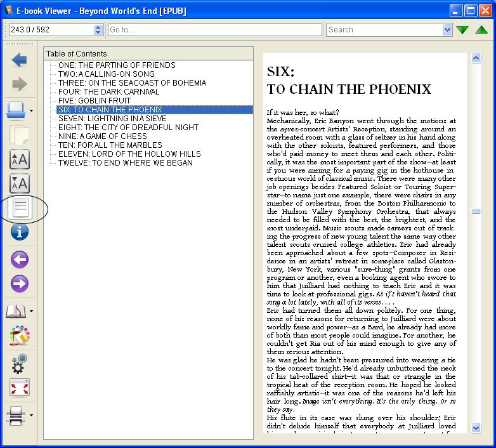The image size is (496, 448).
Task: Click the Copy to clipboard icon
Action: pos(19,135)
